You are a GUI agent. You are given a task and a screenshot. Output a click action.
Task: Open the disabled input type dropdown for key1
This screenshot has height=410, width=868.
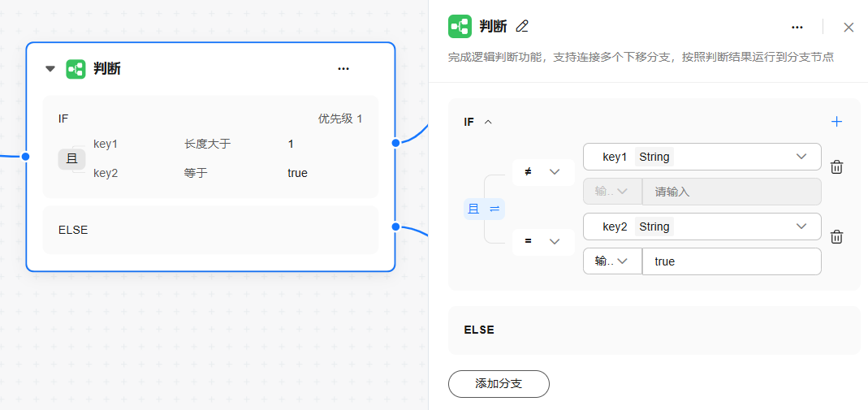(612, 192)
